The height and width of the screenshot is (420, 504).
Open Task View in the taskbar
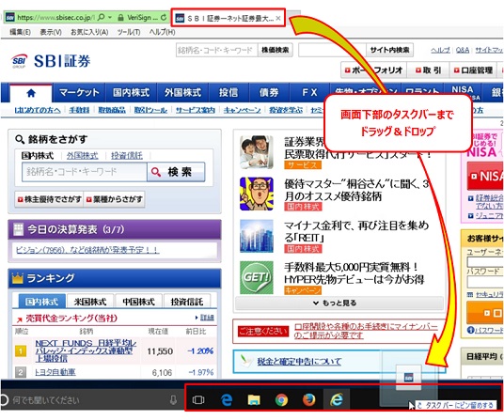pyautogui.click(x=198, y=400)
